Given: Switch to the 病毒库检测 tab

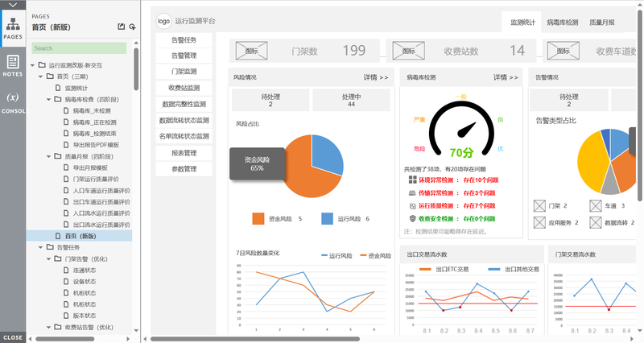Looking at the screenshot, I should click(562, 23).
